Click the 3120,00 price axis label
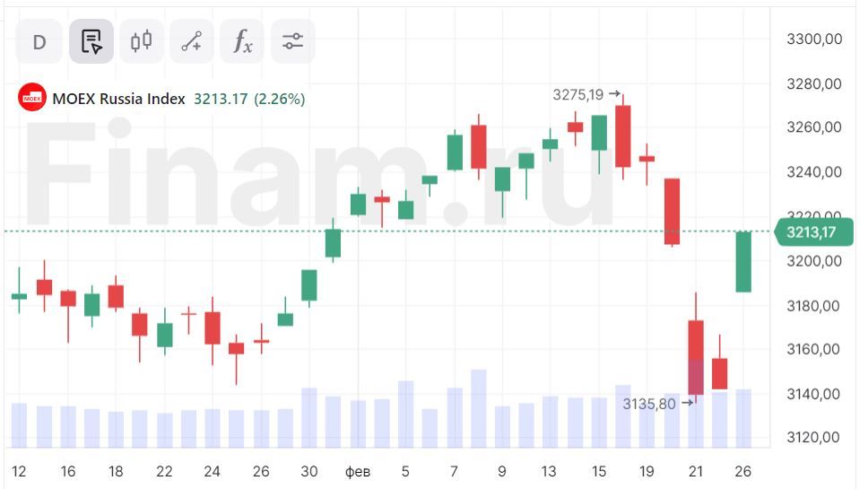The image size is (868, 489). tap(813, 437)
